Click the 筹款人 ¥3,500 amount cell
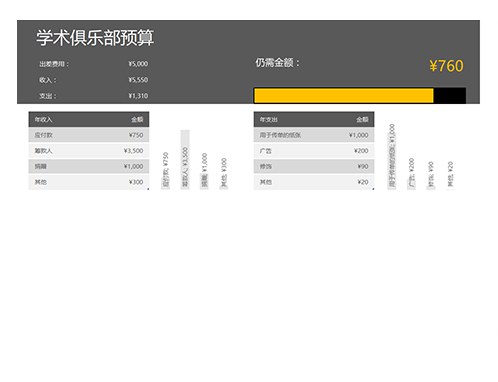 click(x=133, y=151)
